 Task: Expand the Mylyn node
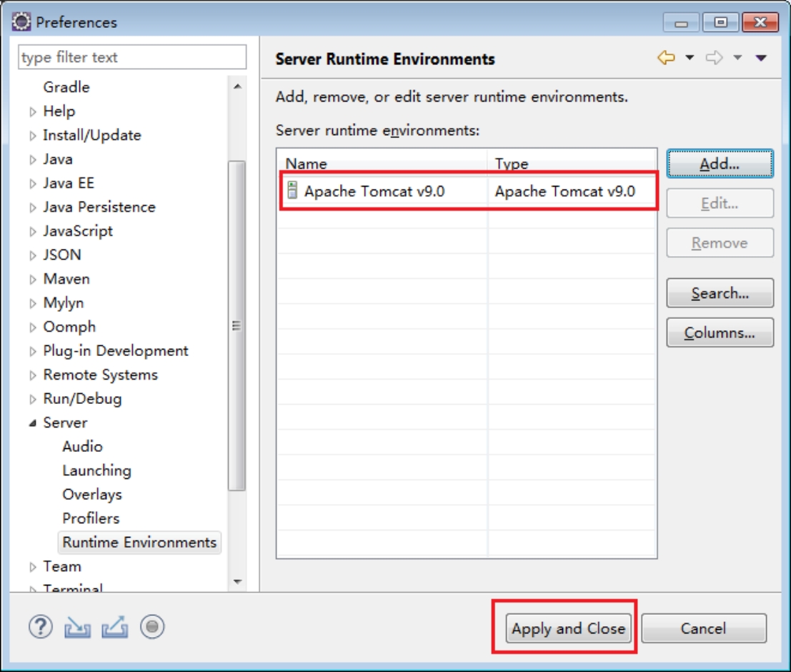[x=33, y=303]
